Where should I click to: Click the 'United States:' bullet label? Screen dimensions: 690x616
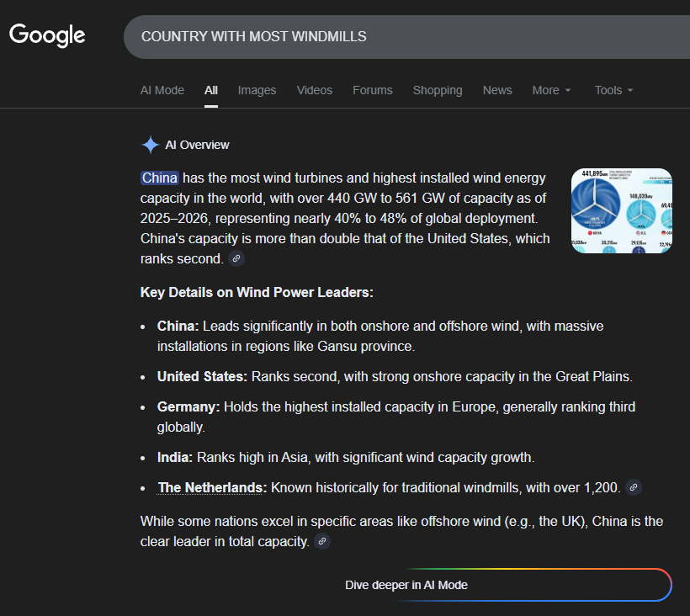pyautogui.click(x=202, y=377)
